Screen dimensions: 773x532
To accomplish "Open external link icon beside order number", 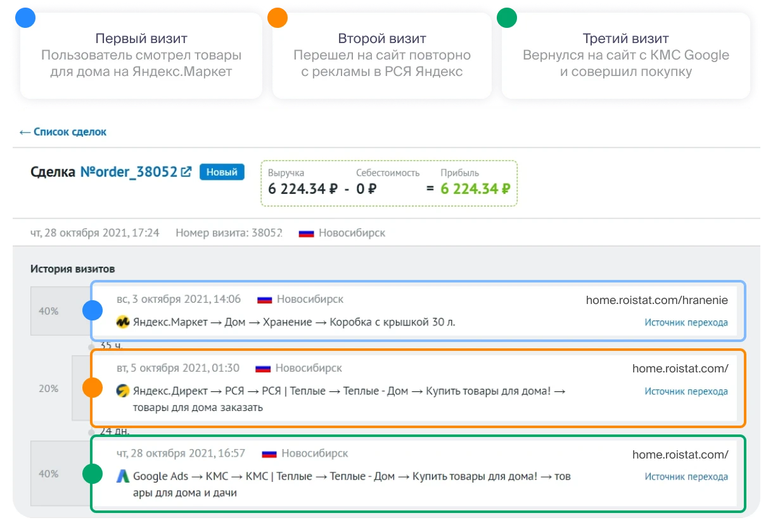I will pyautogui.click(x=186, y=172).
